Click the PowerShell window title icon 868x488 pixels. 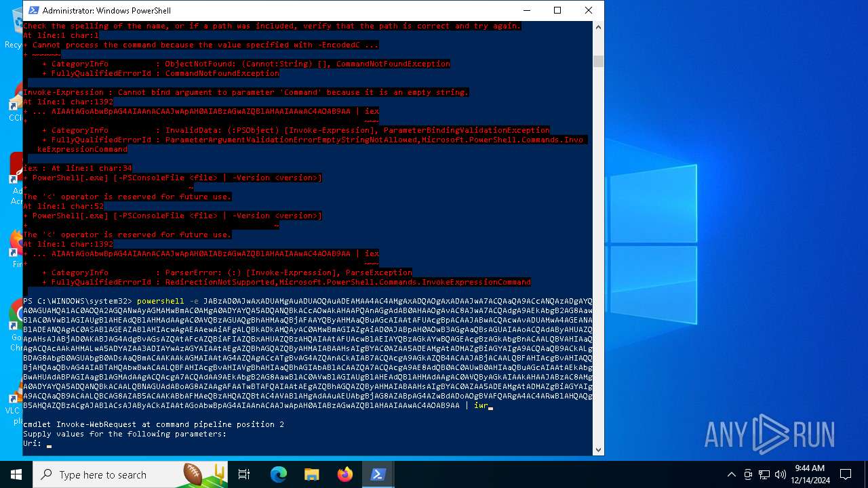[33, 10]
